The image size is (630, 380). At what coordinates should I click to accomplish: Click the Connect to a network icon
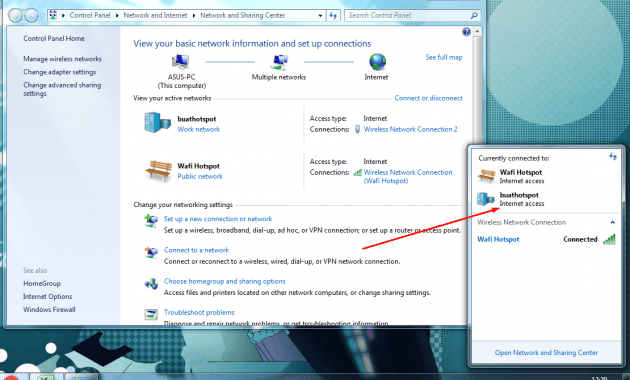tap(151, 252)
